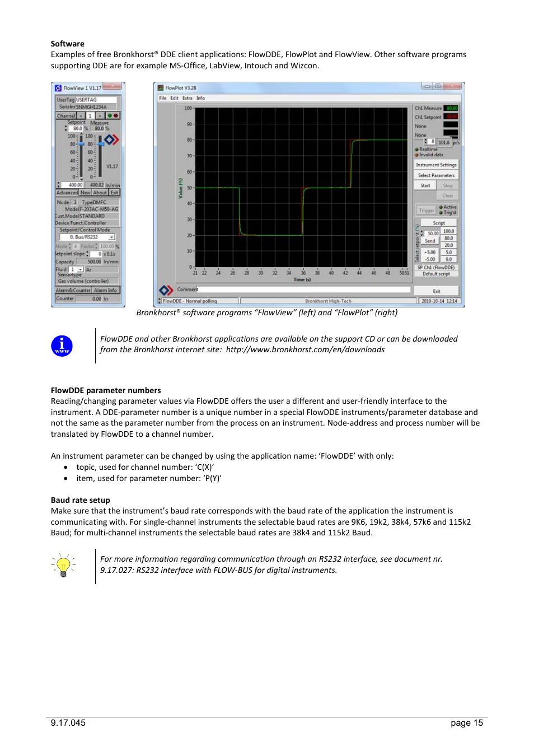Click the FlowView title bar app icon
Viewport: 534px width, 756px height.
58,88
